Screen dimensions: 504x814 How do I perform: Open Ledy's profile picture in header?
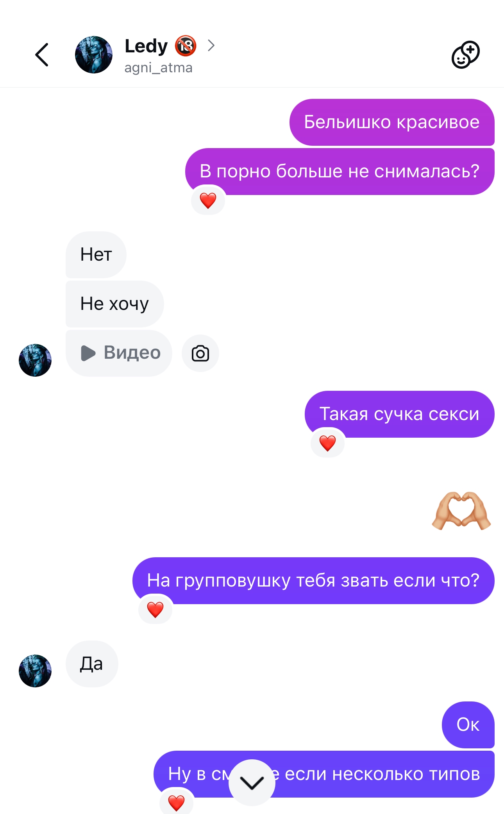[x=94, y=55]
